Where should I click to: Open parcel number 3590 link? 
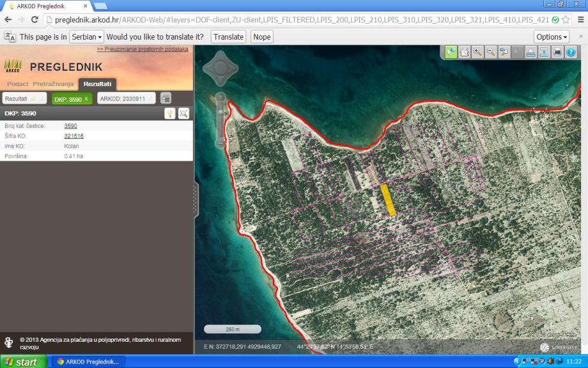tap(70, 126)
